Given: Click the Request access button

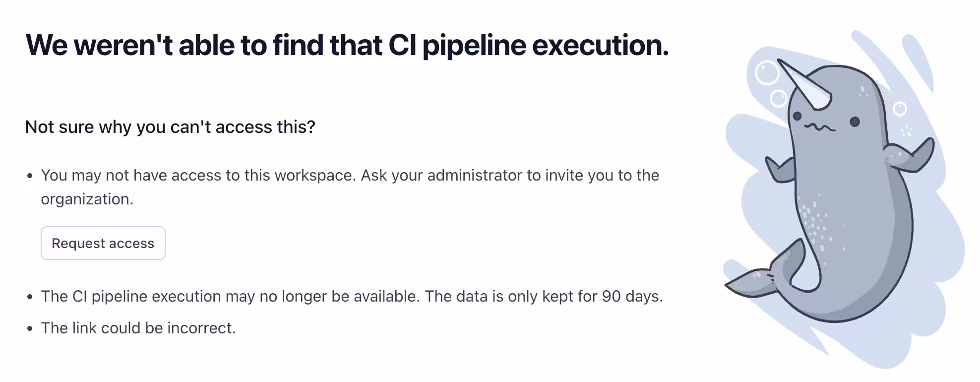Looking at the screenshot, I should pyautogui.click(x=103, y=243).
